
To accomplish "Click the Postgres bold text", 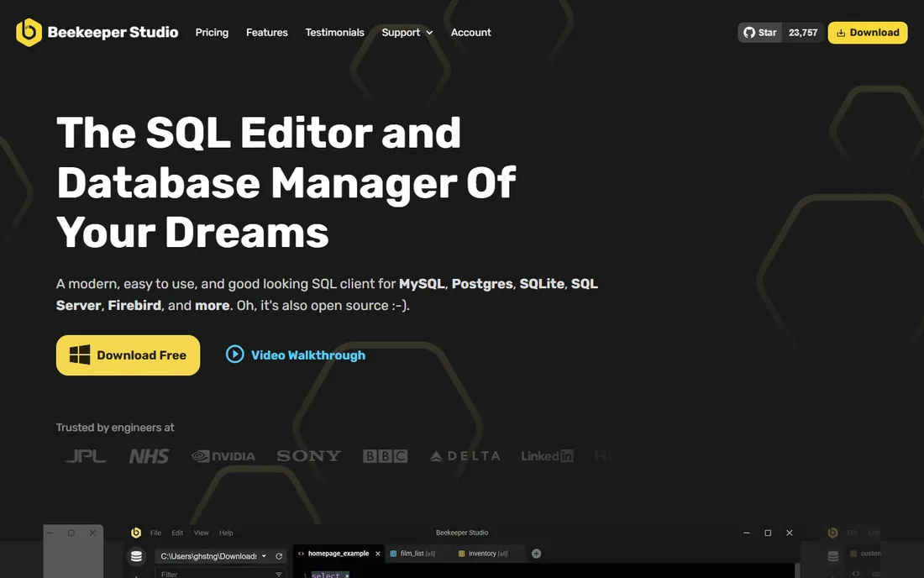I will coord(482,284).
